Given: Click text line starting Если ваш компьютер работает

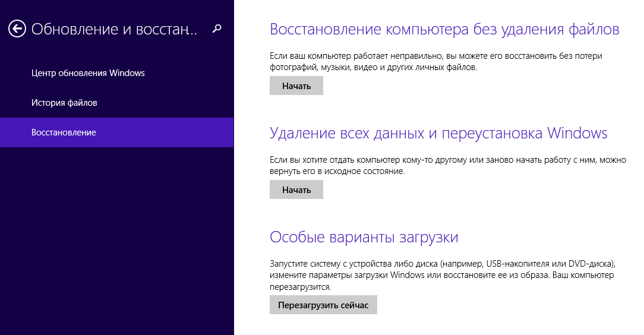Looking at the screenshot, I should click(435, 56).
